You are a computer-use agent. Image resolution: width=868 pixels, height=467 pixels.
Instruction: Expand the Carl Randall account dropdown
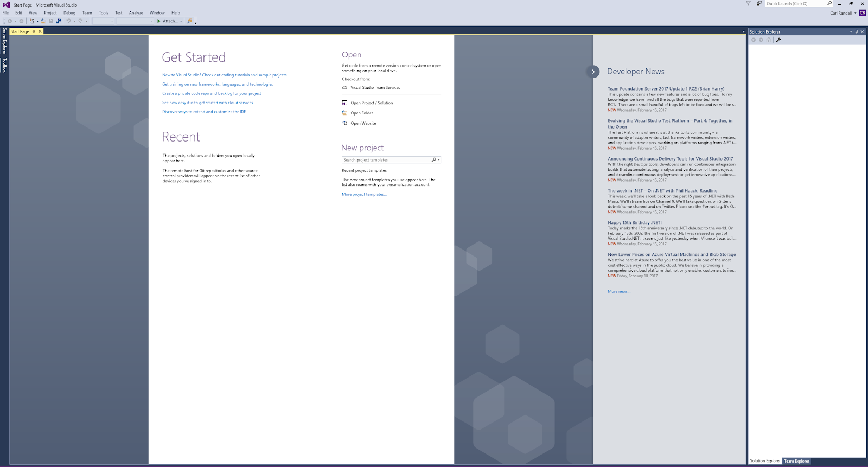(856, 13)
